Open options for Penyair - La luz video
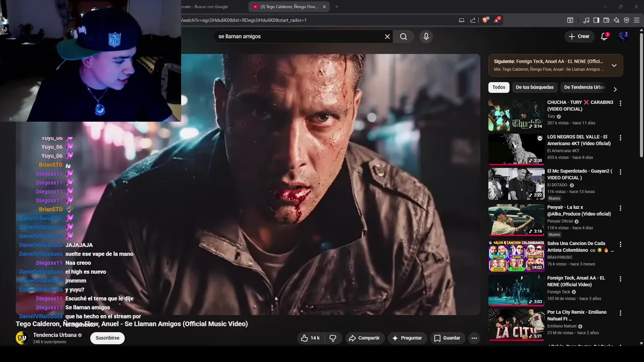This screenshot has height=362, width=644. coord(620,208)
